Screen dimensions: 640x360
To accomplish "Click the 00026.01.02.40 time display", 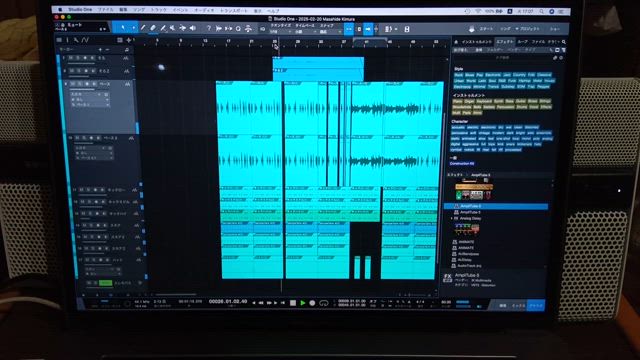I will [228, 301].
